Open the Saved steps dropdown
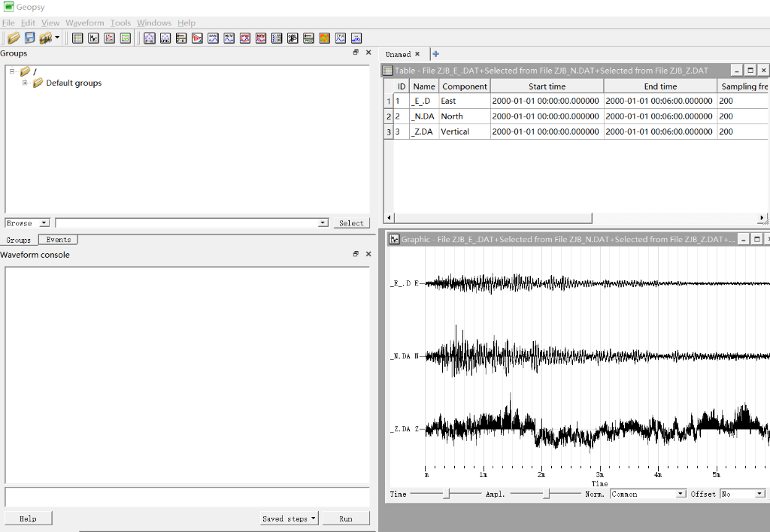Screen dimensions: 770x532 point(289,518)
